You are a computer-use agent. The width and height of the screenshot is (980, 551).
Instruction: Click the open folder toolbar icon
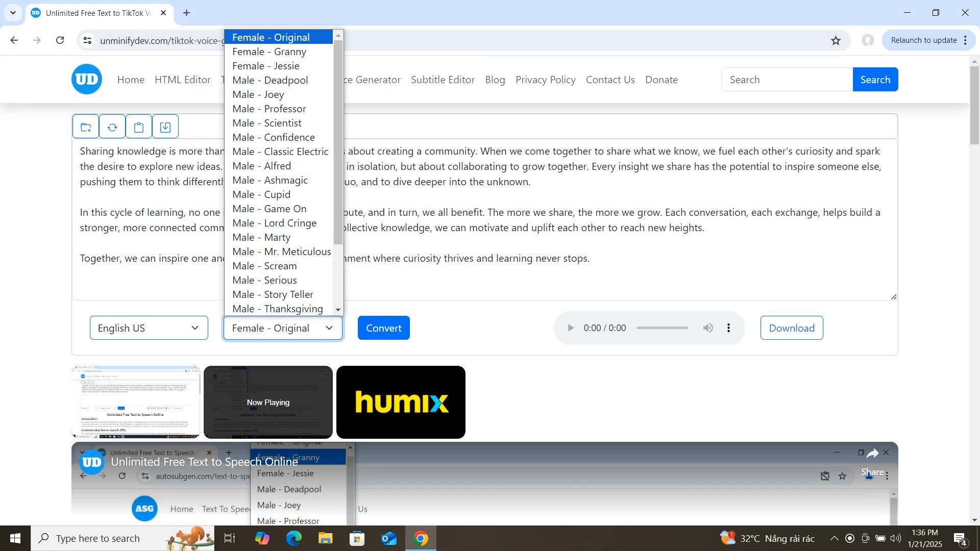(x=86, y=127)
